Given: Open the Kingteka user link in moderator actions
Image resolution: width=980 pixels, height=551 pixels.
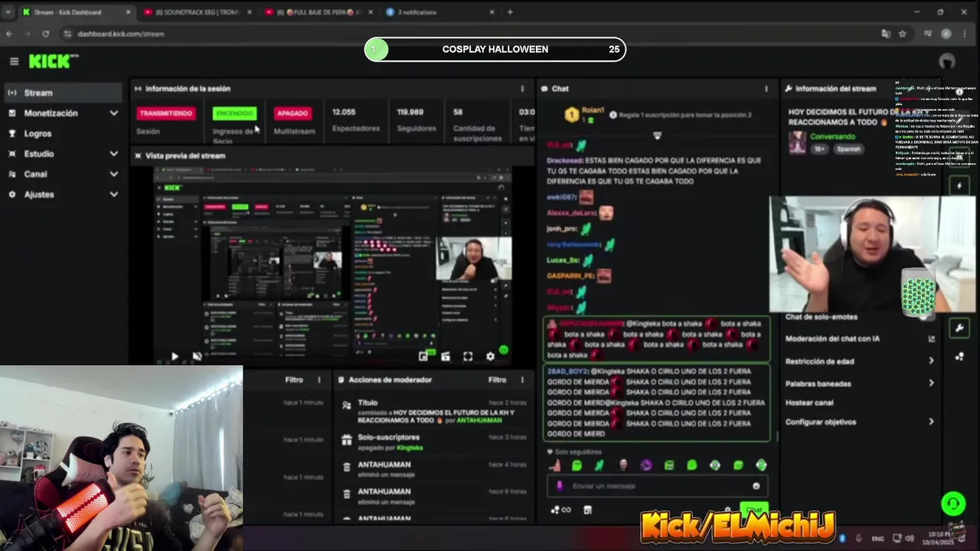Looking at the screenshot, I should (x=410, y=448).
